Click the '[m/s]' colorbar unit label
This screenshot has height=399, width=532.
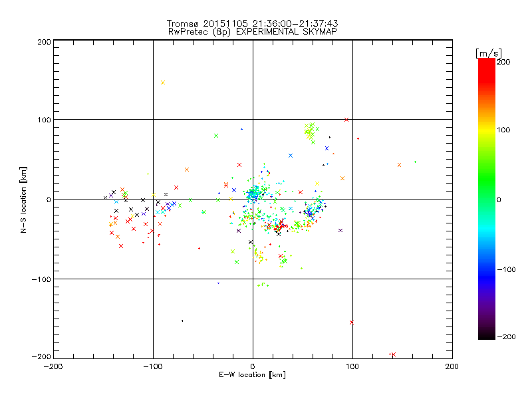pos(489,53)
